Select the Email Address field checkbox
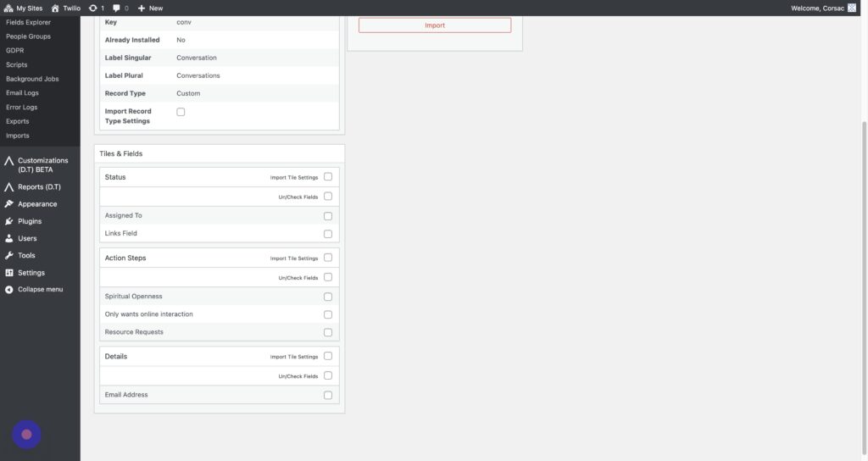The height and width of the screenshot is (461, 868). pos(328,395)
